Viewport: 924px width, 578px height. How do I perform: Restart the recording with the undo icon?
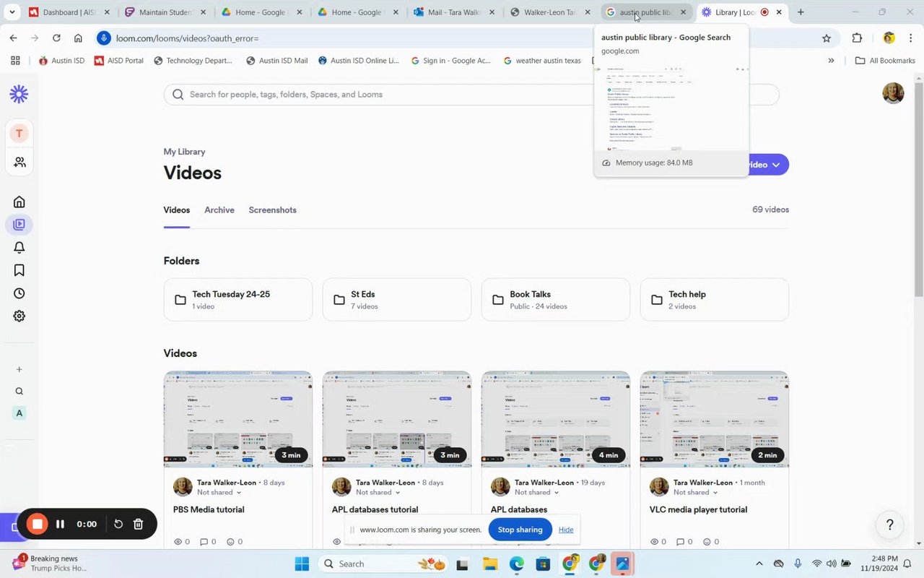tap(118, 524)
